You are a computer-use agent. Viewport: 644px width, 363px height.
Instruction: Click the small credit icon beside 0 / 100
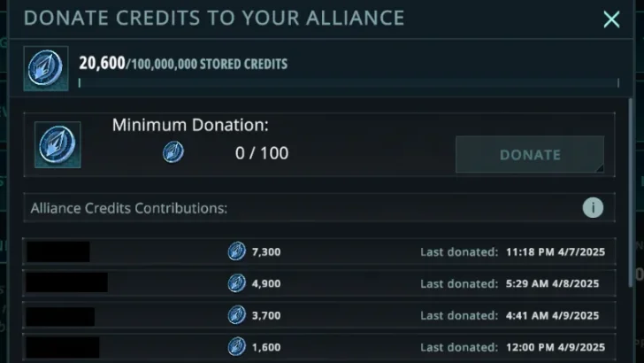tap(173, 153)
